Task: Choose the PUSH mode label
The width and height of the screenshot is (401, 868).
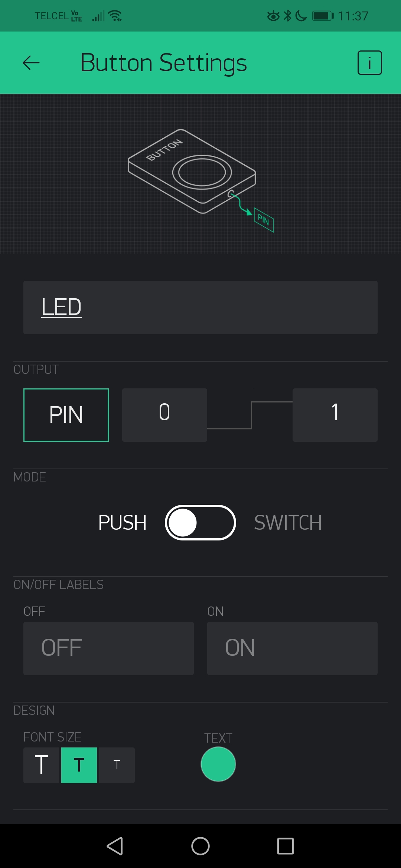Action: point(122,523)
